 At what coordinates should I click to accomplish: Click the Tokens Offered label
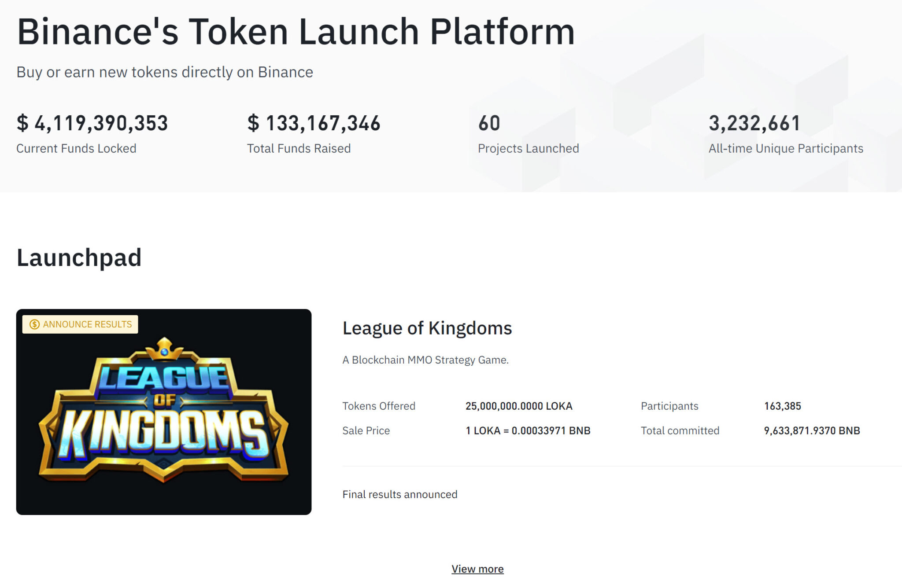(379, 406)
